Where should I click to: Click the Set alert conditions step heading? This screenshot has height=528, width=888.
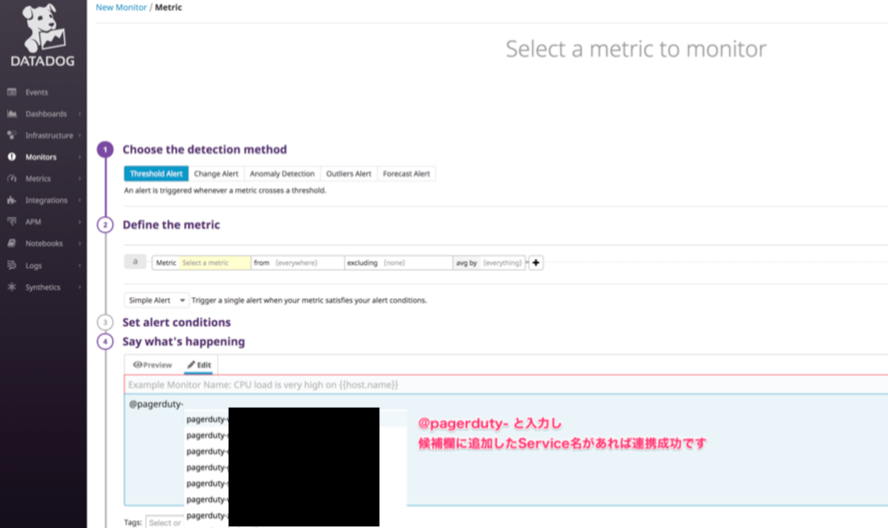pyautogui.click(x=177, y=322)
